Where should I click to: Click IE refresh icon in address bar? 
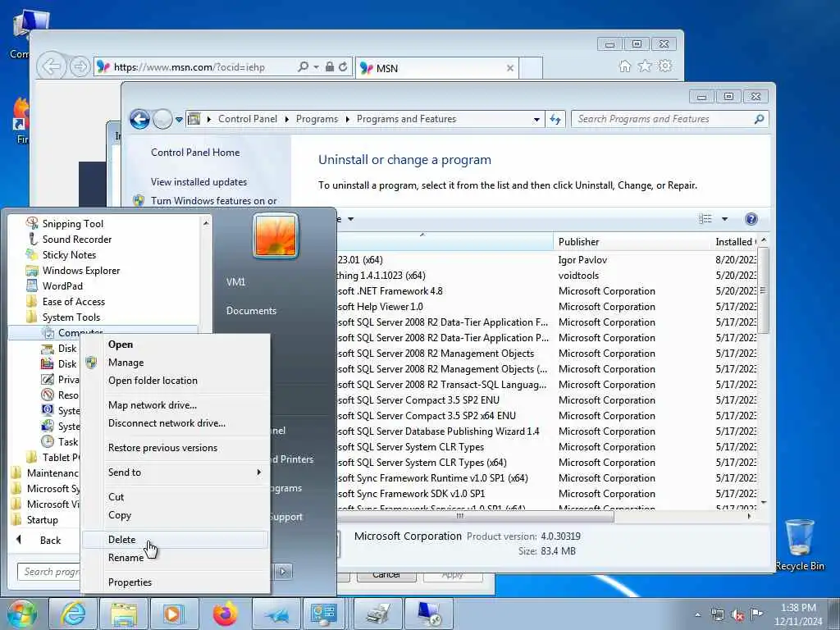pos(343,67)
